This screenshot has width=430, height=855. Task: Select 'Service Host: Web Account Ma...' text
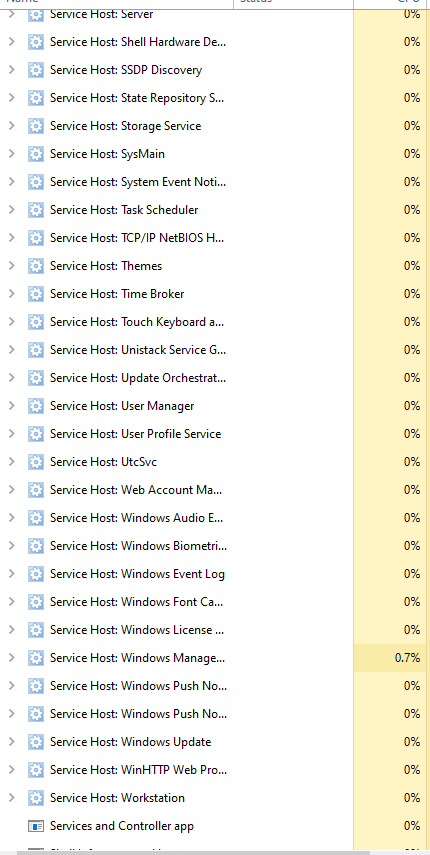pos(136,490)
